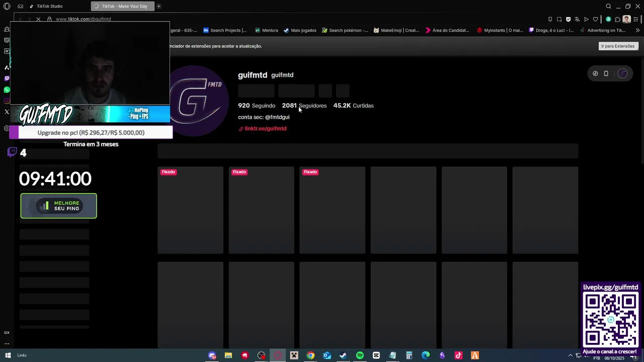Open the Aria AI sidebar icon
The image size is (644, 362).
pyautogui.click(x=7, y=67)
